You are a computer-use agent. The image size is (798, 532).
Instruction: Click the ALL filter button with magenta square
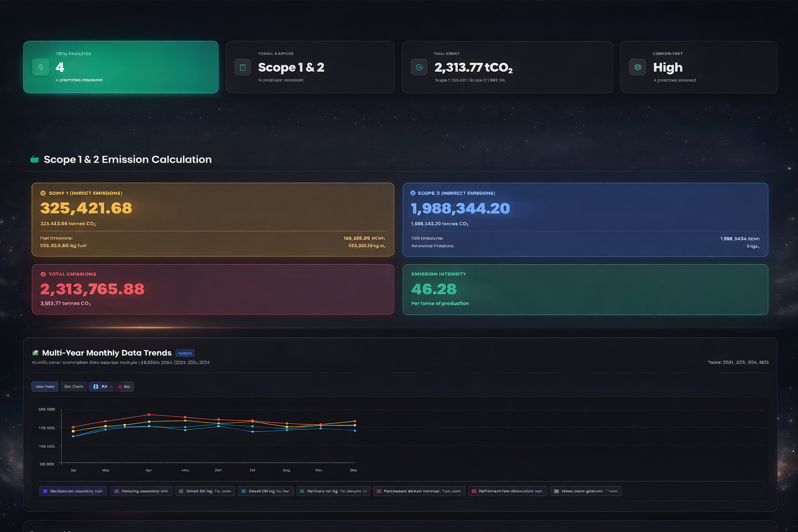(x=125, y=387)
